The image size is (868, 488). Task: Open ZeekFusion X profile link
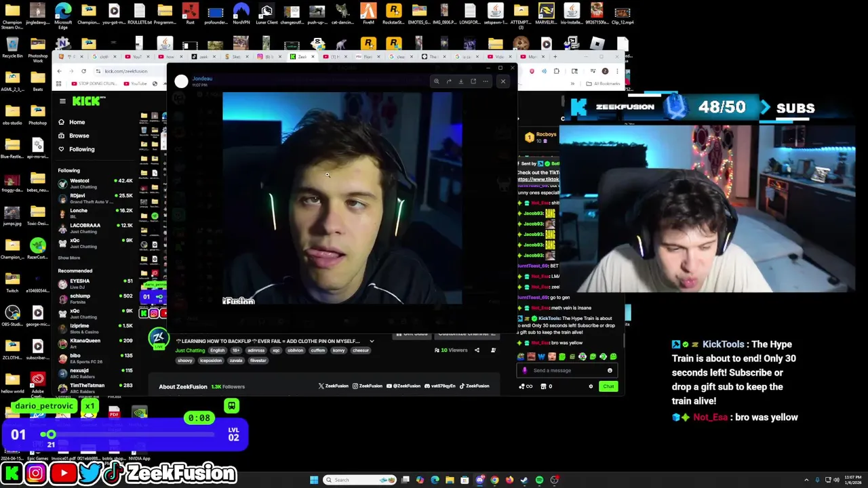[334, 386]
